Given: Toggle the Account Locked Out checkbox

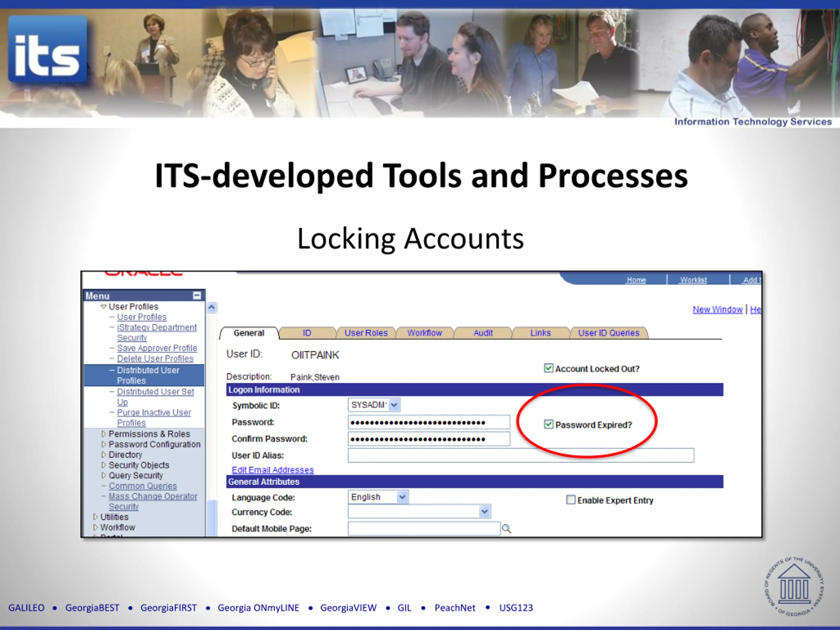Looking at the screenshot, I should click(x=548, y=368).
